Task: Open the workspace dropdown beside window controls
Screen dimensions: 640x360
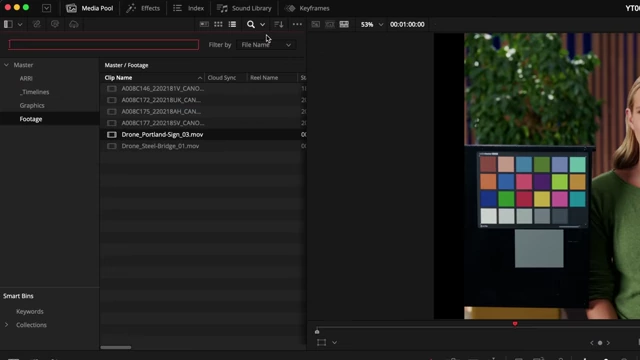Action: (47, 8)
